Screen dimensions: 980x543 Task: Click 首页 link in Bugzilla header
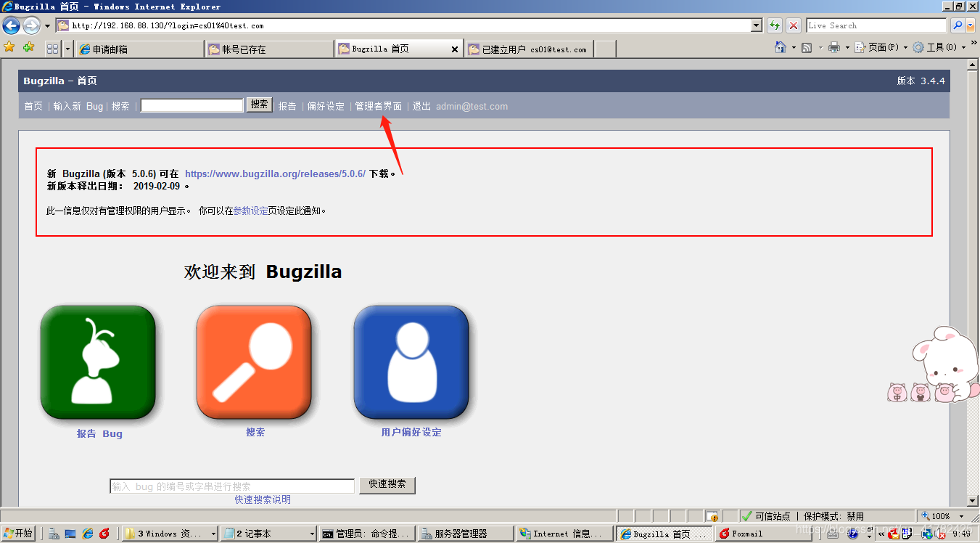pyautogui.click(x=33, y=106)
